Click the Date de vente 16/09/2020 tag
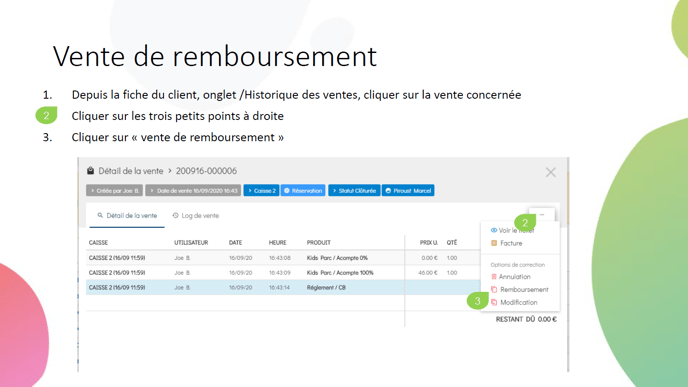688x387 pixels. point(193,190)
